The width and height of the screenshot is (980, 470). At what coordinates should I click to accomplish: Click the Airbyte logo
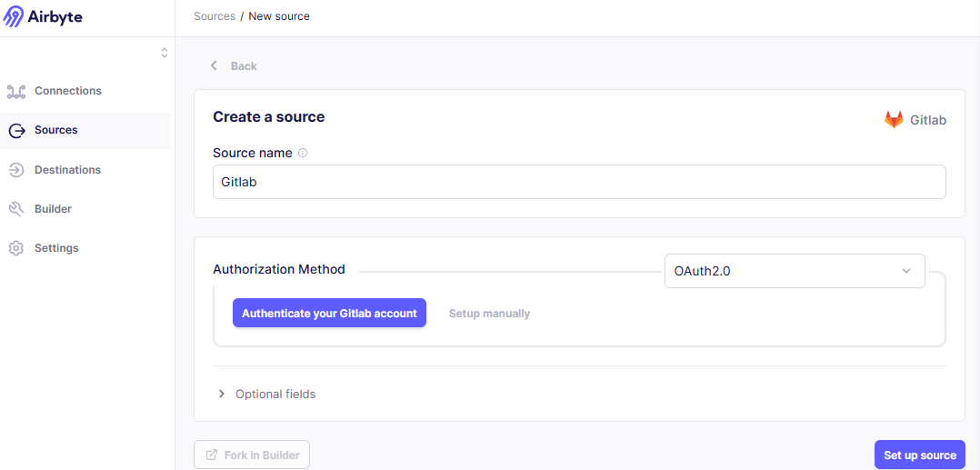click(x=43, y=17)
